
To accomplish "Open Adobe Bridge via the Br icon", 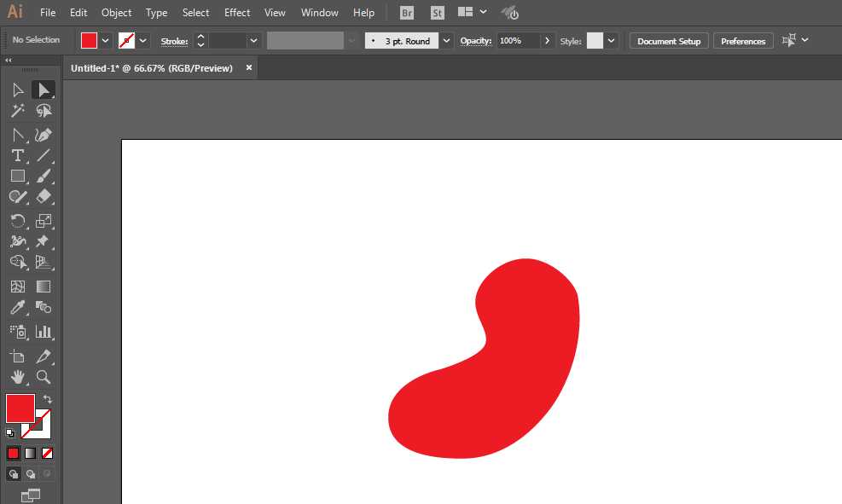I will pyautogui.click(x=407, y=12).
